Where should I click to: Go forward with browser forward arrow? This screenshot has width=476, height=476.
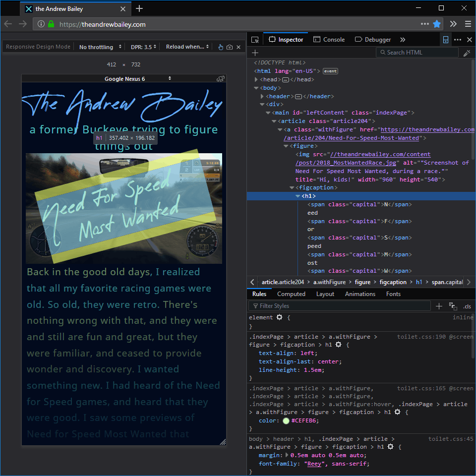point(23,24)
